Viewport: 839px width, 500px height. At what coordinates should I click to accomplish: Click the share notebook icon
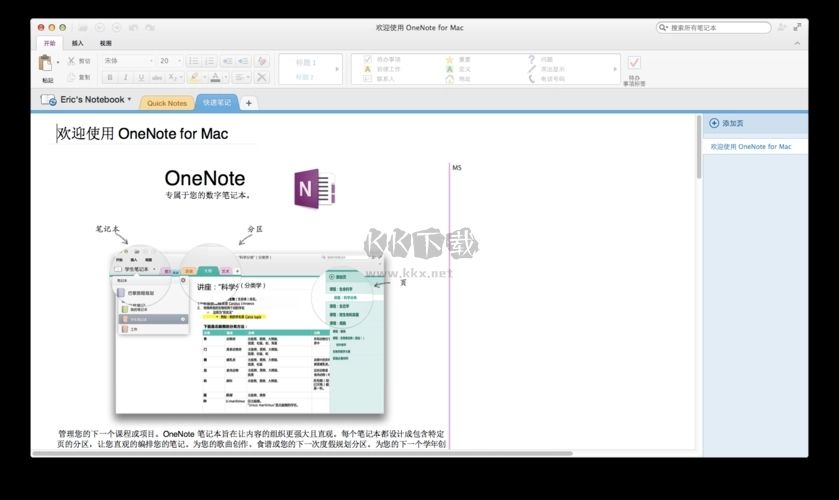pyautogui.click(x=782, y=27)
